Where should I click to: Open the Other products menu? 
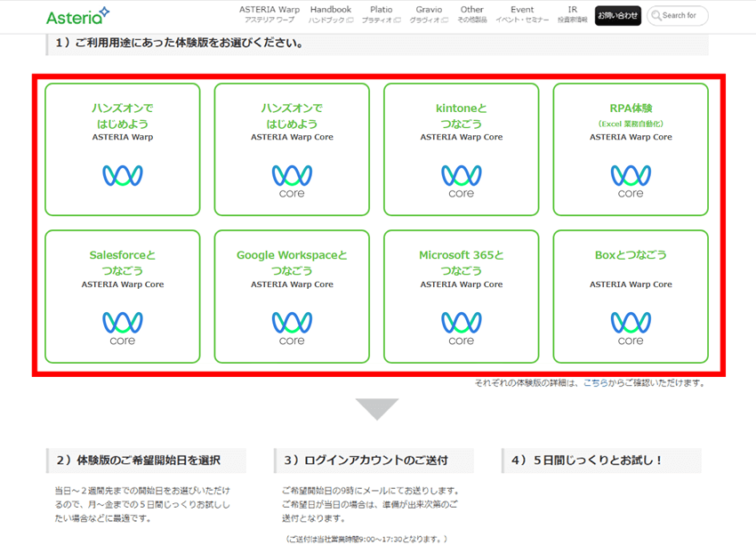[x=471, y=14]
